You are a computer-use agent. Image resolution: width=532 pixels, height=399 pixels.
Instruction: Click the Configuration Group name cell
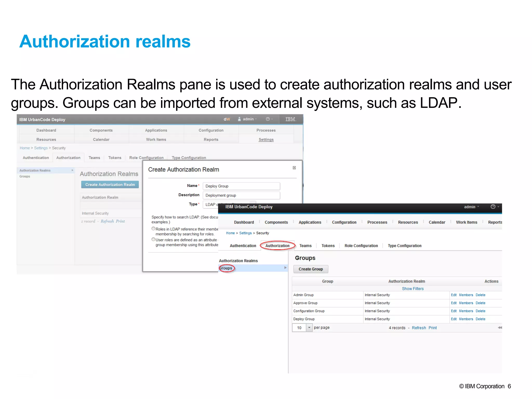pyautogui.click(x=327, y=311)
